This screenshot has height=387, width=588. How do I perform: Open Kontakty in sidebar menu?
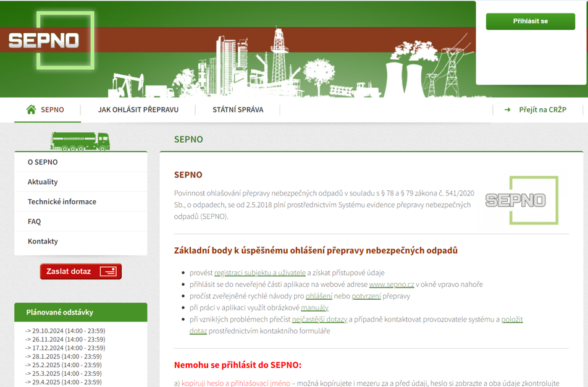(81, 241)
